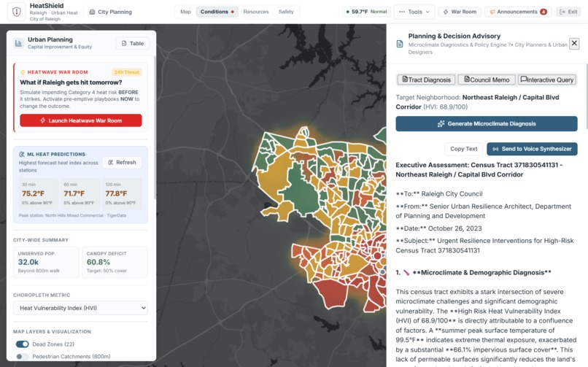Toggle Dead Zones (22) layer off

tap(22, 344)
